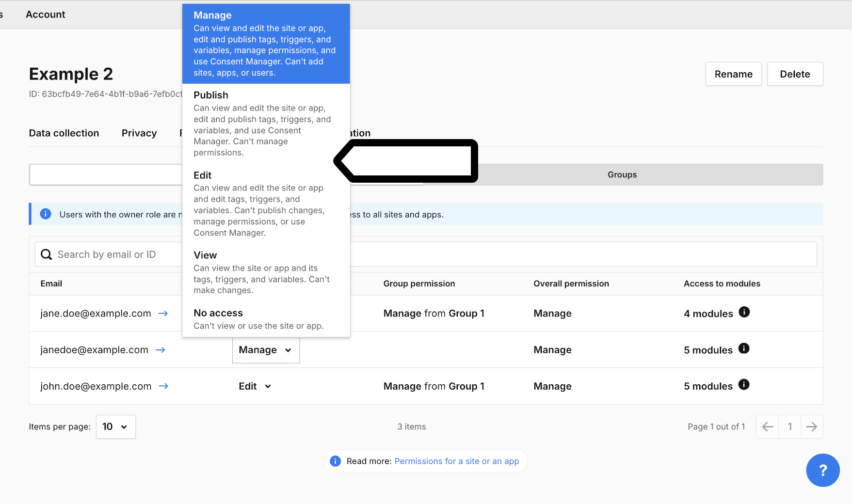Open the Account menu item
Screen dimensions: 852x504
tap(46, 15)
